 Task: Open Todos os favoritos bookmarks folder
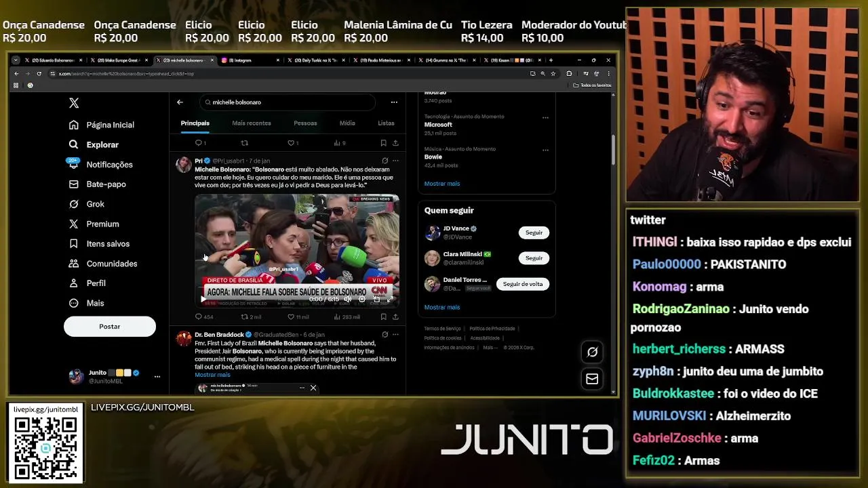592,85
